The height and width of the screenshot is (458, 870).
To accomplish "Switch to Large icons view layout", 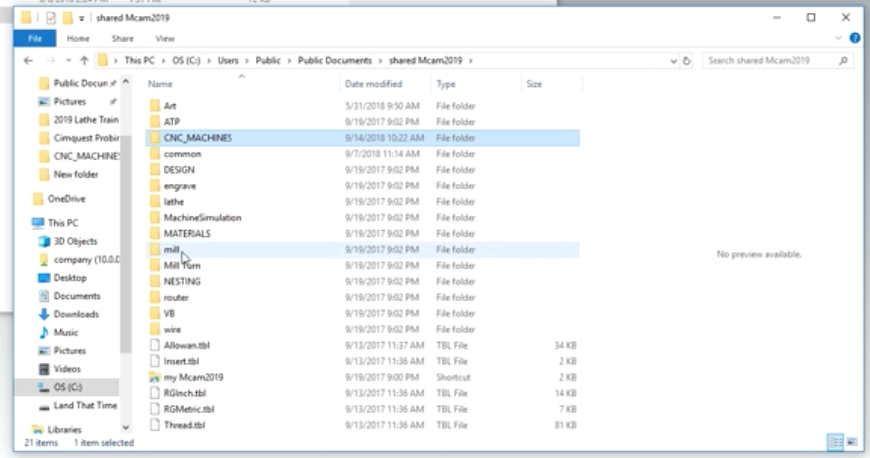I will pyautogui.click(x=852, y=442).
